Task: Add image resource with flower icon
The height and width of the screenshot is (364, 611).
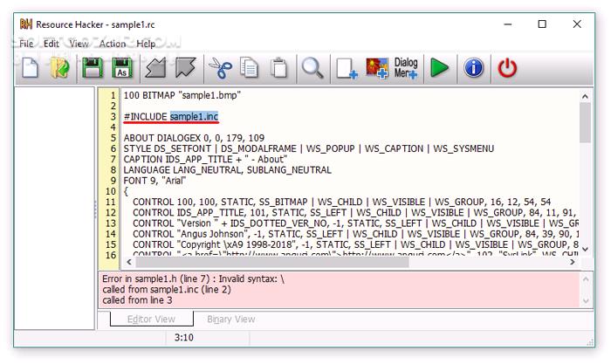Action: coord(377,68)
